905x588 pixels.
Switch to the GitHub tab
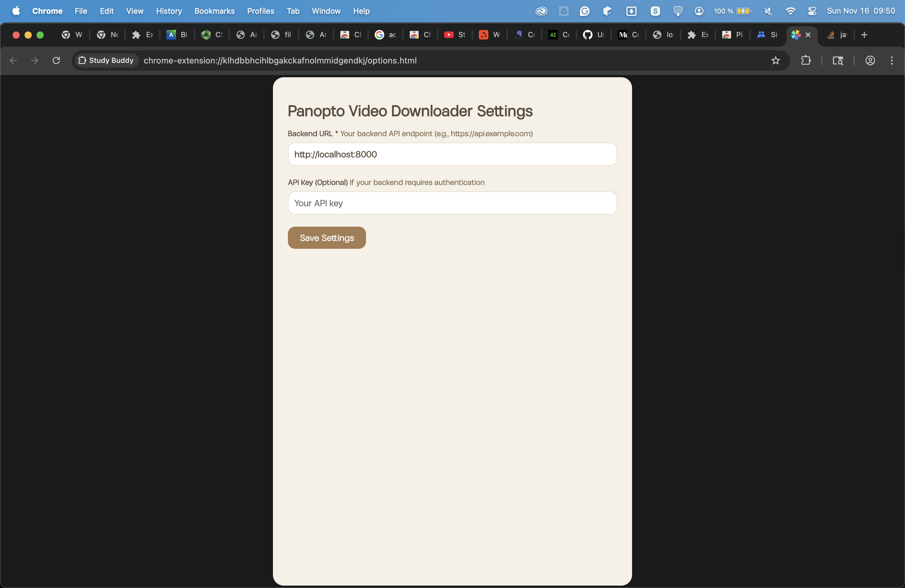point(593,35)
